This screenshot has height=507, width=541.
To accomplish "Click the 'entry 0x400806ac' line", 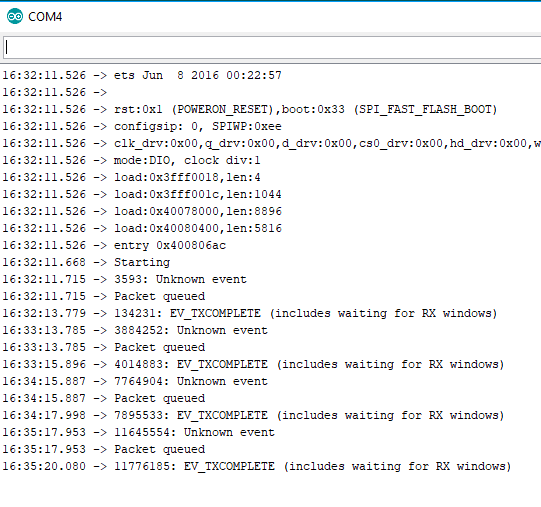I will tap(114, 245).
